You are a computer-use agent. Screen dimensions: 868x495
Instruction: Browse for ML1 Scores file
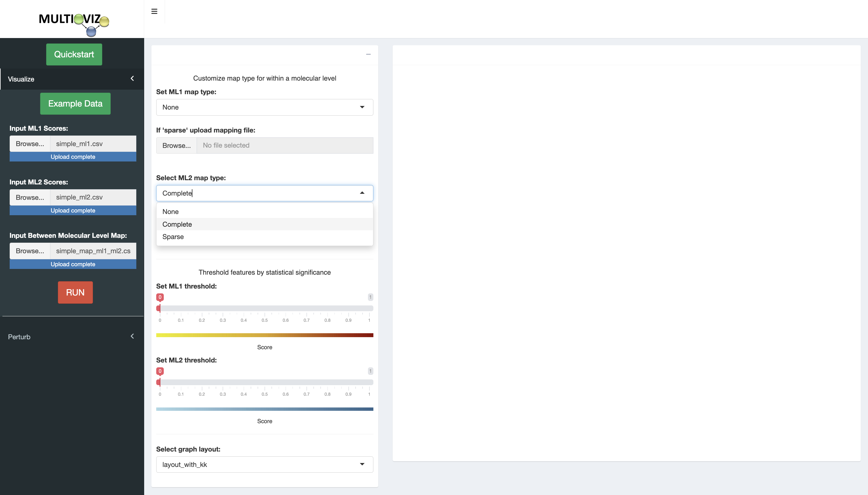click(x=30, y=144)
